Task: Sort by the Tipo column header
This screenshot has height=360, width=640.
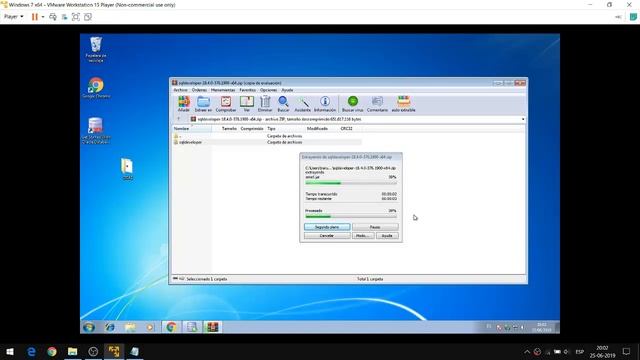Action: pyautogui.click(x=285, y=129)
